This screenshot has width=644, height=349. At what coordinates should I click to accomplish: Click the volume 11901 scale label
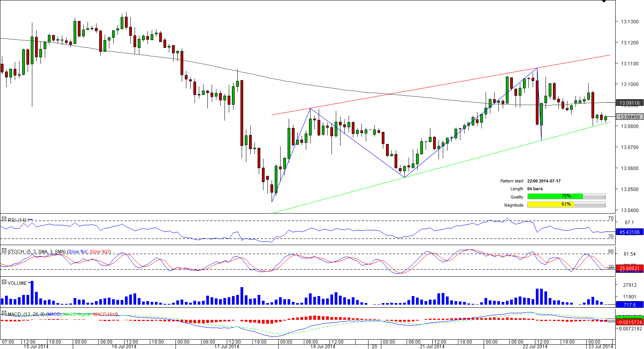(630, 296)
